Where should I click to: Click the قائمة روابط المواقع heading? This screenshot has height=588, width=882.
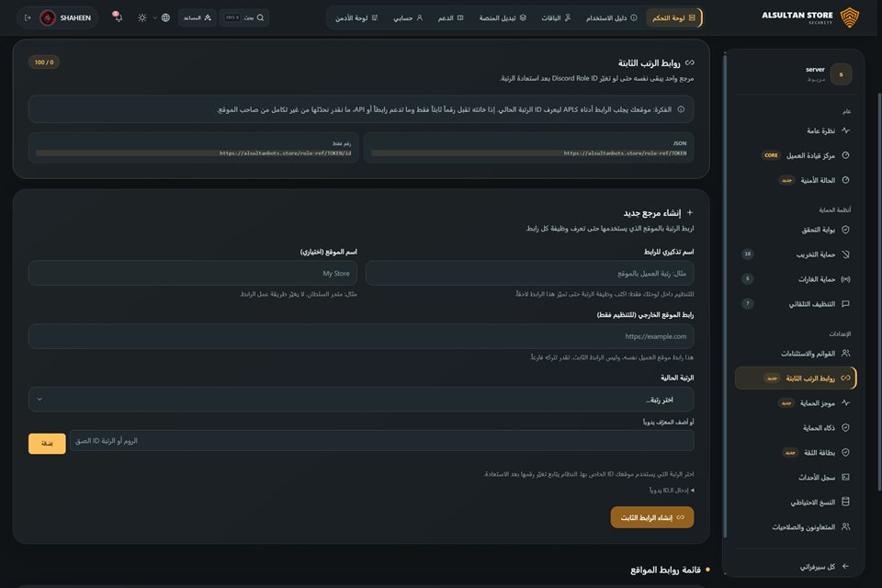pyautogui.click(x=665, y=570)
